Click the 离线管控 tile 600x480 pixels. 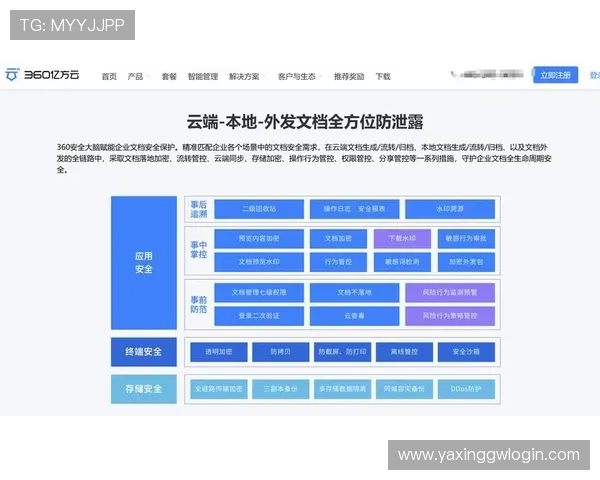pyautogui.click(x=404, y=352)
